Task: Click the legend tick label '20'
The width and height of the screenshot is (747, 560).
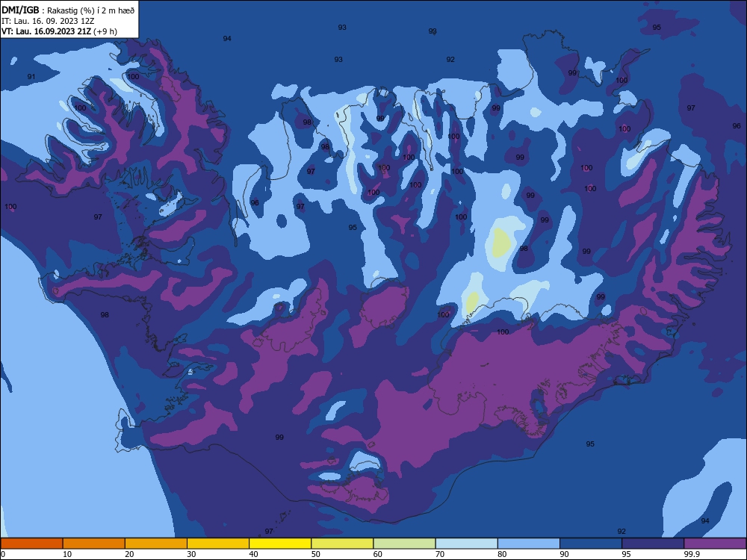Action: coord(129,554)
